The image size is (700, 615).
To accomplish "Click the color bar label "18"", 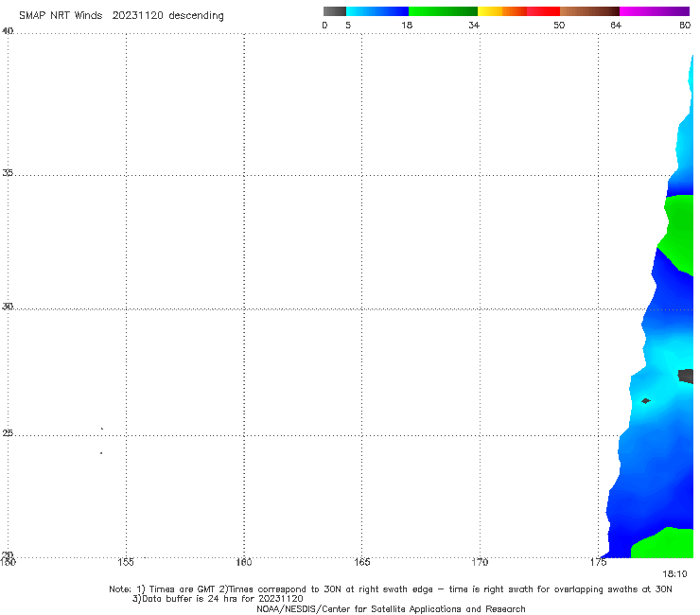I will click(407, 25).
